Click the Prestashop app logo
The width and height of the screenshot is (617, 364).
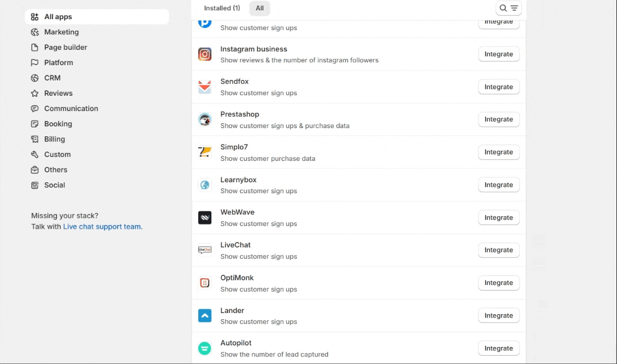point(205,120)
